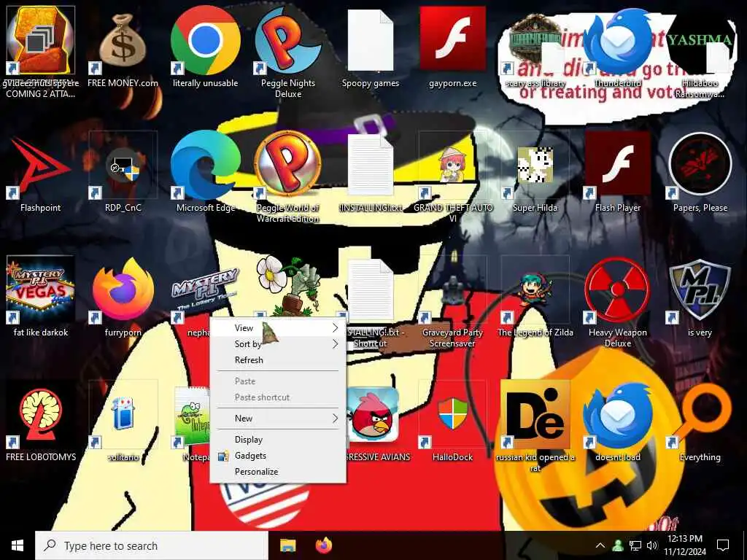Open the clock showing 12:13 PM
The height and width of the screenshot is (560, 747).
point(686,545)
